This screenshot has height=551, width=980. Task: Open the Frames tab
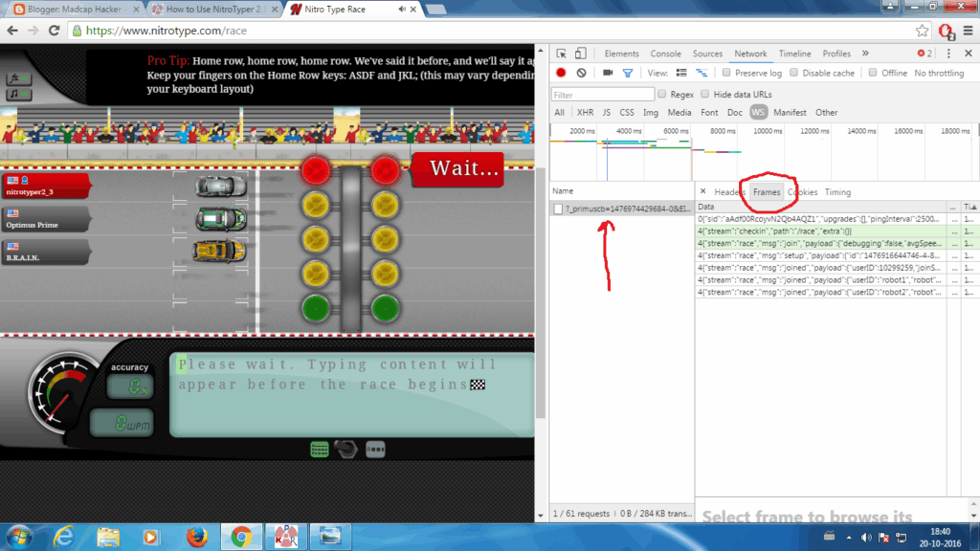(767, 191)
